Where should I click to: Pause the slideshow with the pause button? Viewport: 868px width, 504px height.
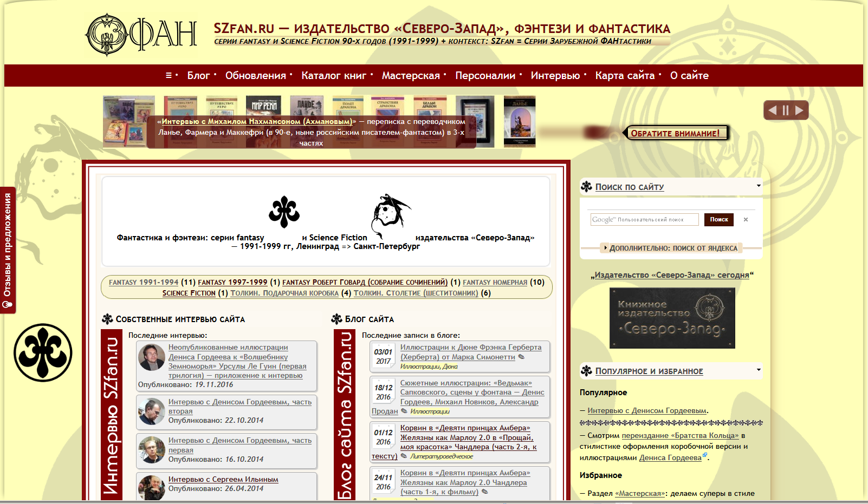(786, 110)
